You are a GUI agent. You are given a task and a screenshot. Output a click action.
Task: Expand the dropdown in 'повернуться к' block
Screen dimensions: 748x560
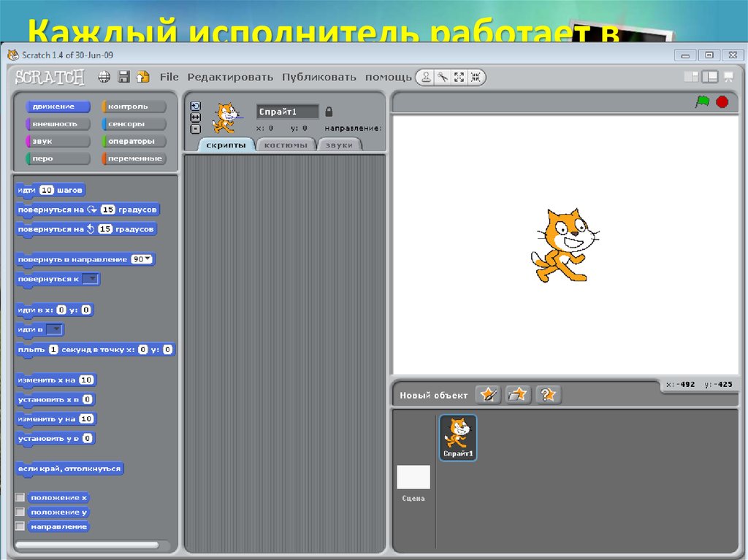91,279
